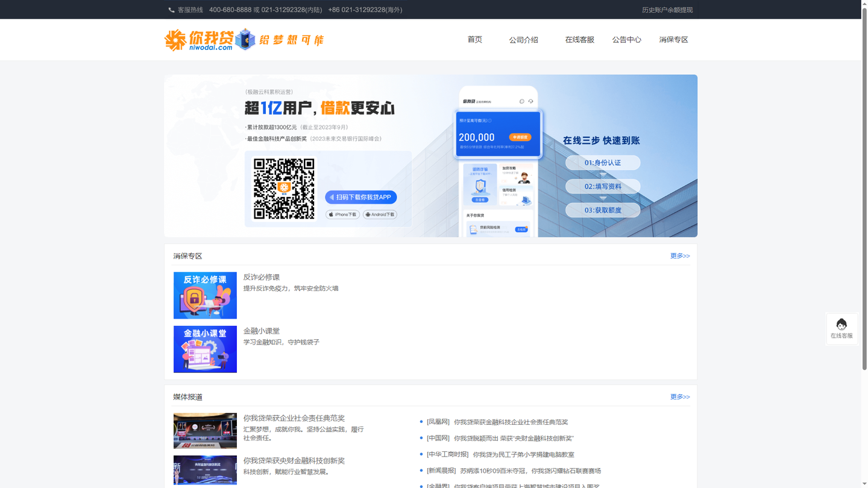The width and height of the screenshot is (868, 488).
Task: Click the 给梦想可能 slogan graphic
Action: pyautogui.click(x=292, y=40)
